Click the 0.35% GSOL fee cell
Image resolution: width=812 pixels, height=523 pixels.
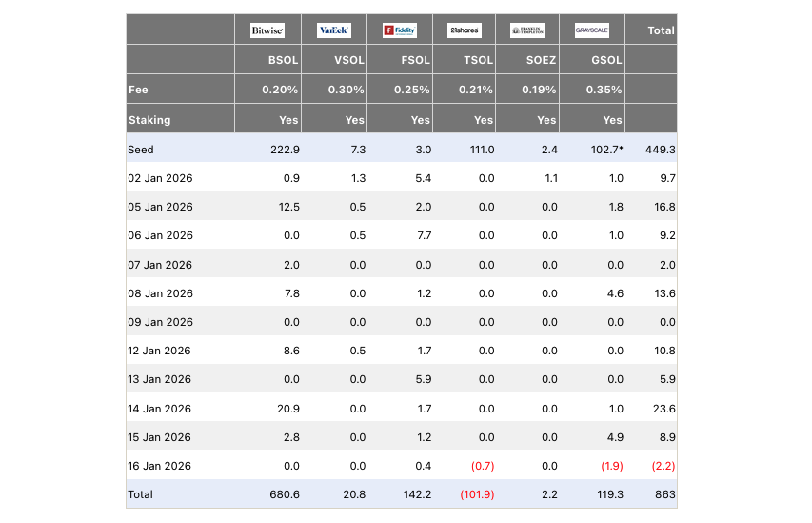pyautogui.click(x=604, y=90)
